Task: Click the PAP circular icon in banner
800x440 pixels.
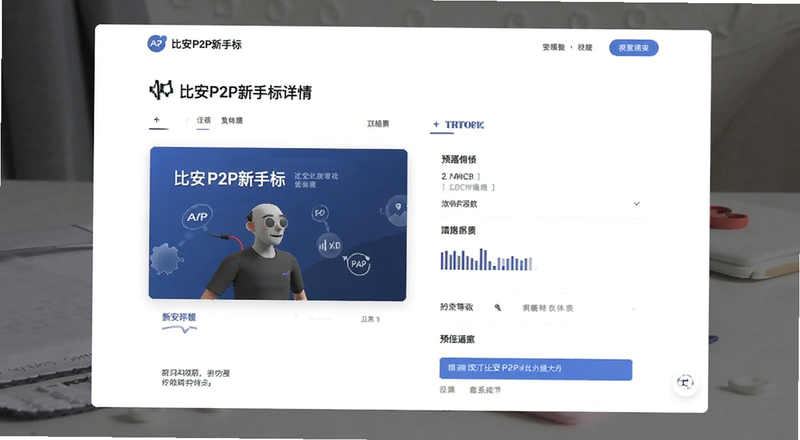Action: [359, 264]
